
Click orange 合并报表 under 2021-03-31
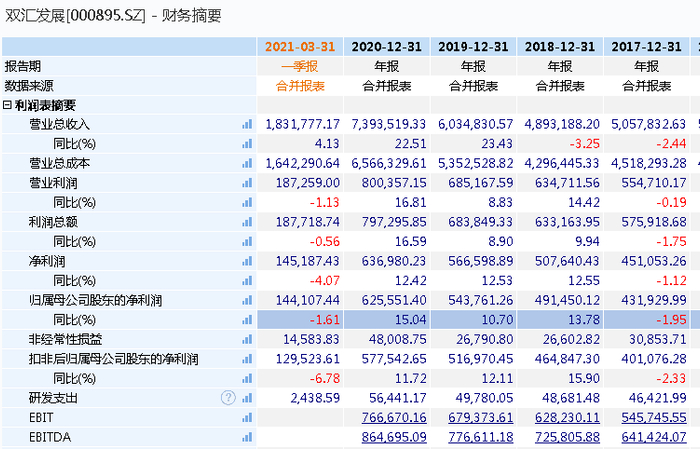point(300,86)
